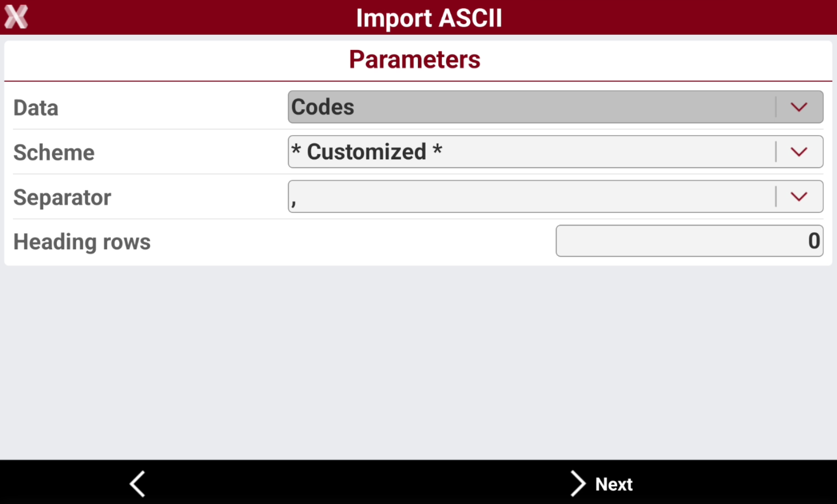Click empty middle of the black bottom bar
837x504 pixels.
358,483
